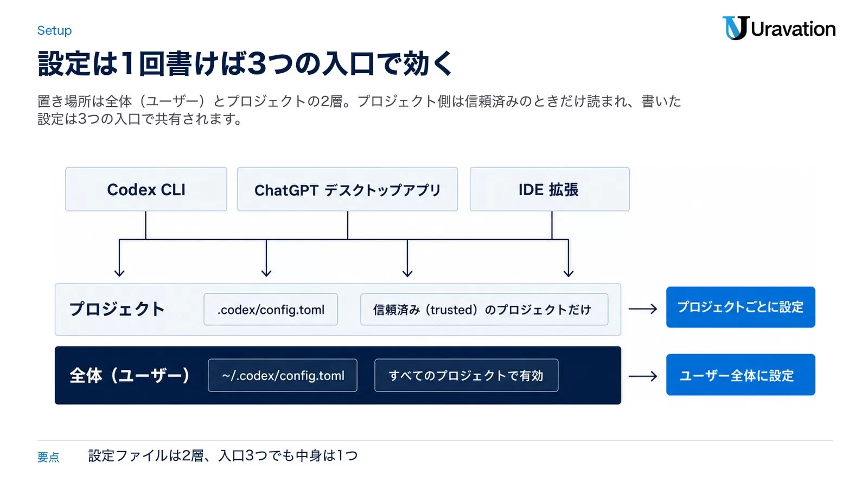Viewport: 868px width, 488px height.
Task: Click the 要点 label at bottom
Action: (x=48, y=457)
